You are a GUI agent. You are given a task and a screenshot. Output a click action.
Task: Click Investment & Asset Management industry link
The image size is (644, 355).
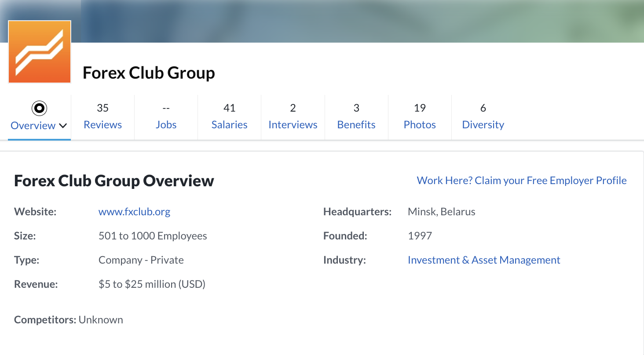tap(484, 260)
